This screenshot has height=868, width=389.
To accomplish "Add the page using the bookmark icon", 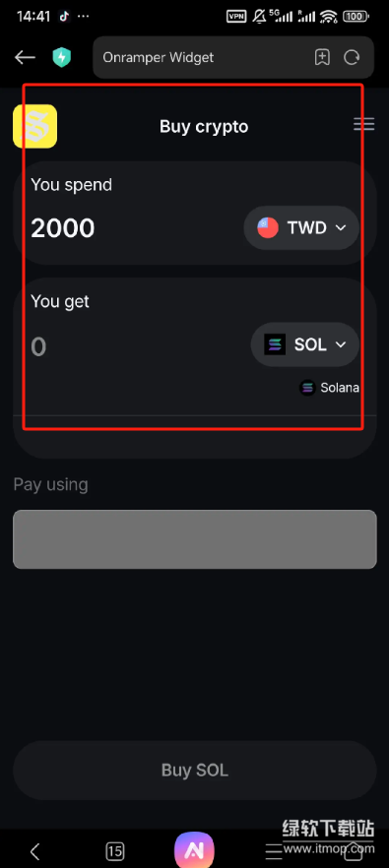I will (322, 57).
